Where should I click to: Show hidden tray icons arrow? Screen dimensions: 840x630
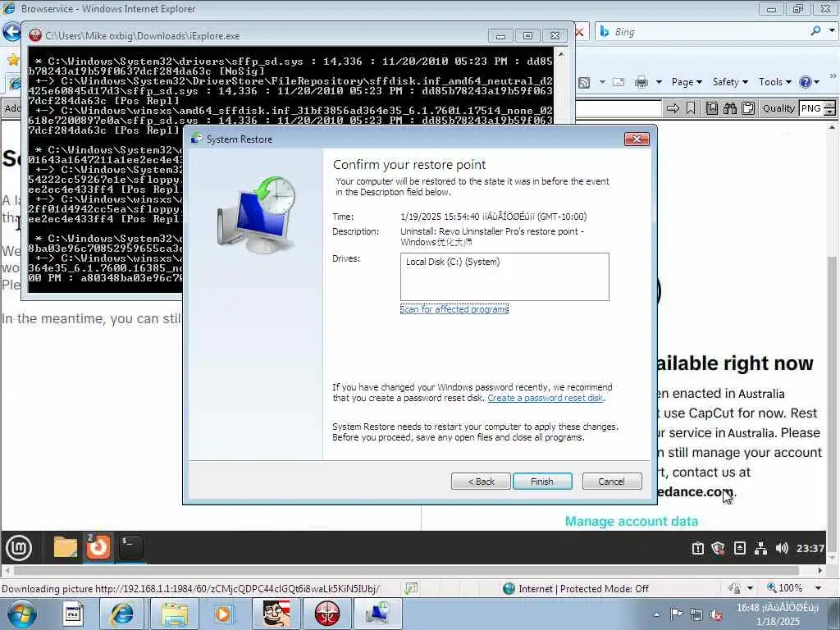pos(657,614)
